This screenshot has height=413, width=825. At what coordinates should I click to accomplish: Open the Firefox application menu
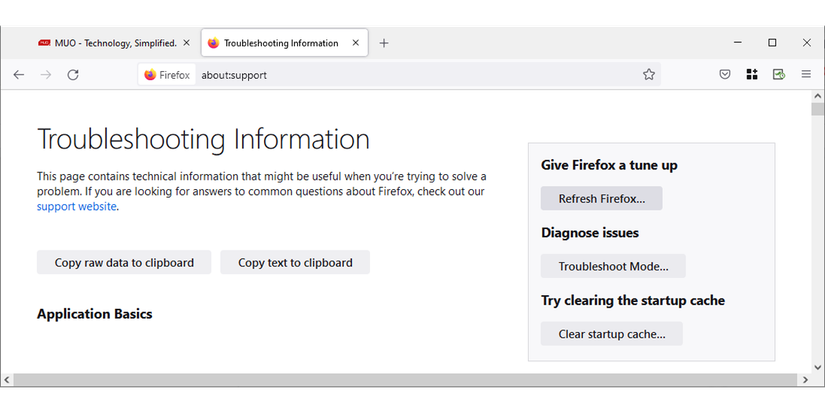point(806,75)
